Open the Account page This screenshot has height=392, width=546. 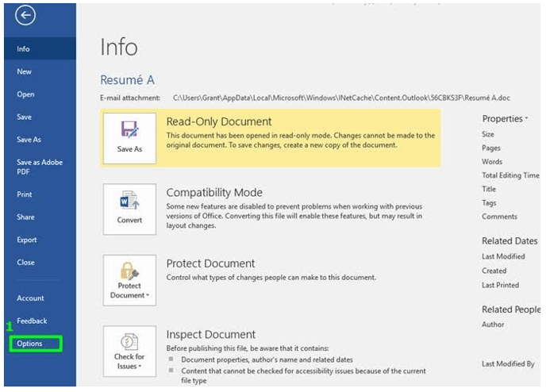click(x=30, y=298)
